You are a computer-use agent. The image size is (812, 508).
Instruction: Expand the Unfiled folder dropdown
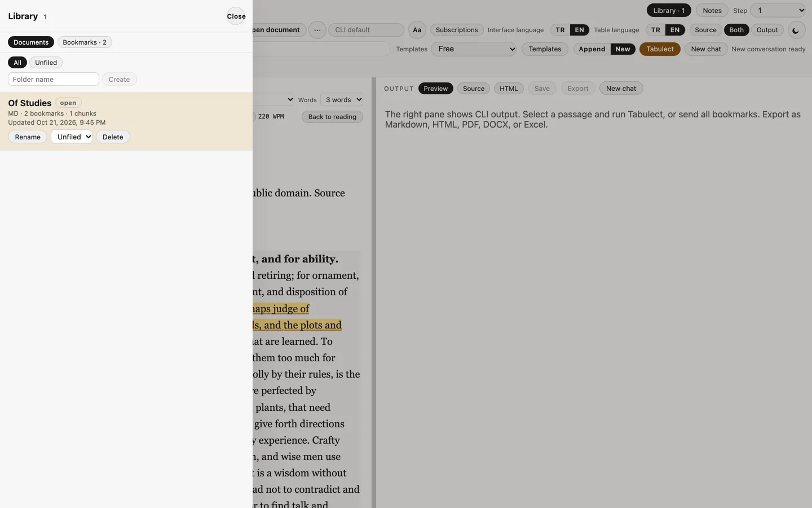click(x=72, y=137)
